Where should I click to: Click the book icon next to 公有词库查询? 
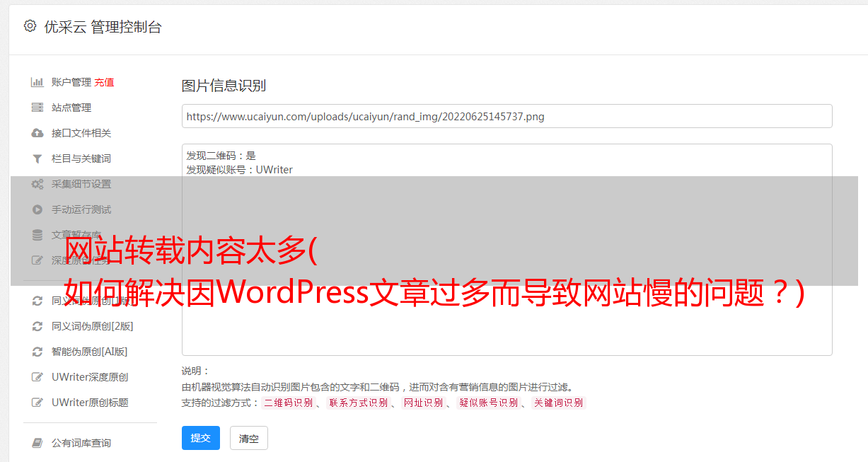click(x=37, y=443)
